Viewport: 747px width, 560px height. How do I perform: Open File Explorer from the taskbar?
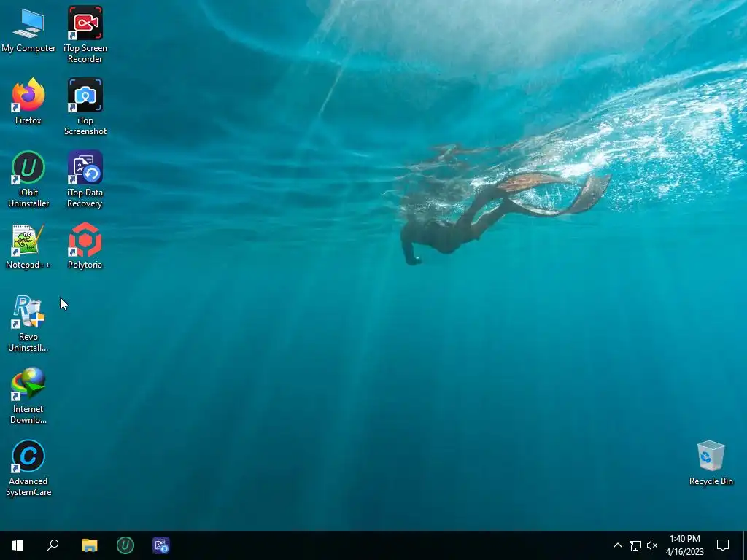(x=89, y=545)
